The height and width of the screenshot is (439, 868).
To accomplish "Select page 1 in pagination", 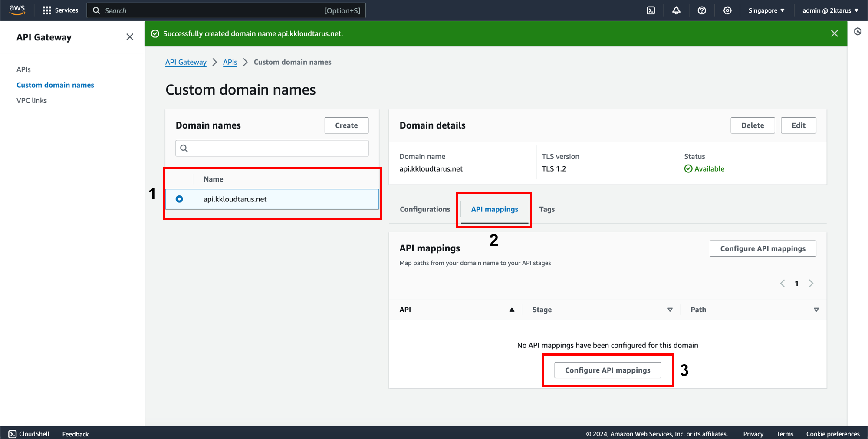I will pyautogui.click(x=796, y=284).
